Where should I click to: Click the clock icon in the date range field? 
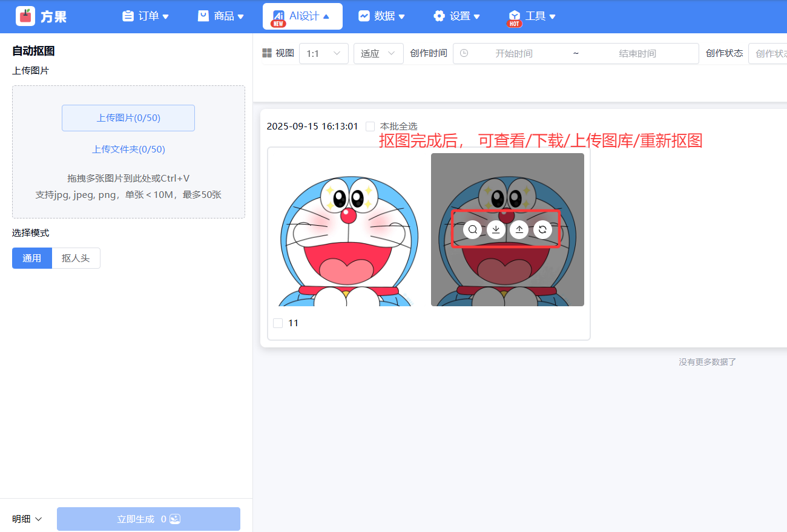pos(464,53)
